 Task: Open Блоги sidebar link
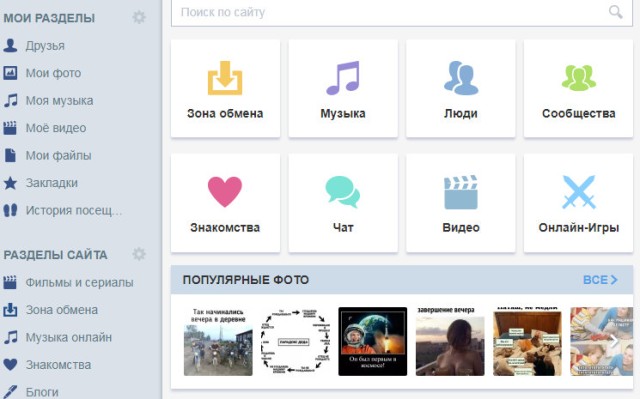click(42, 392)
